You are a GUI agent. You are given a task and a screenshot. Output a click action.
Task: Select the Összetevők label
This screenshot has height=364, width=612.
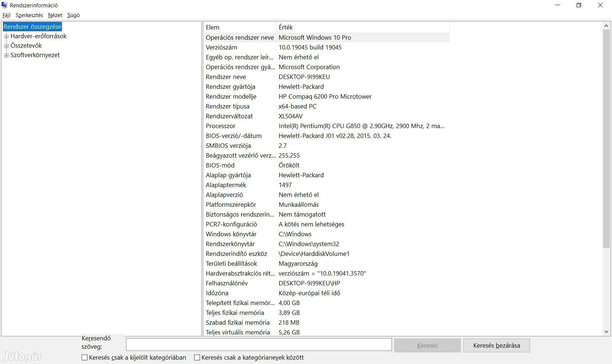point(26,45)
